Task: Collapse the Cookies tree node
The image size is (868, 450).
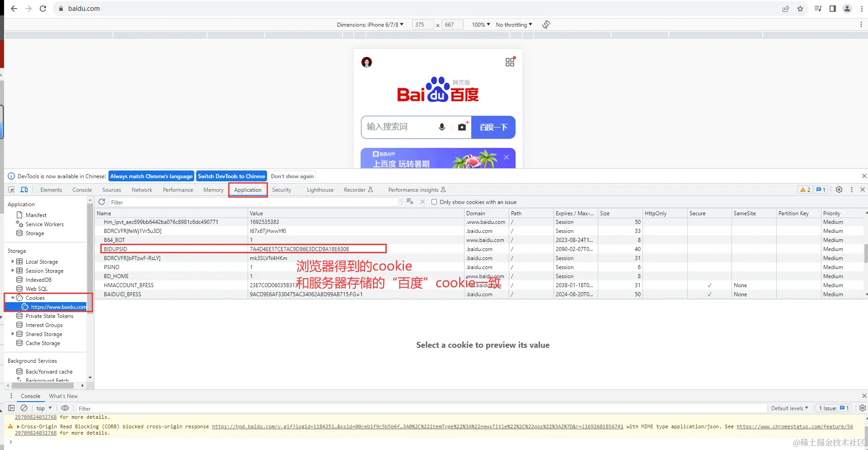Action: 13,298
